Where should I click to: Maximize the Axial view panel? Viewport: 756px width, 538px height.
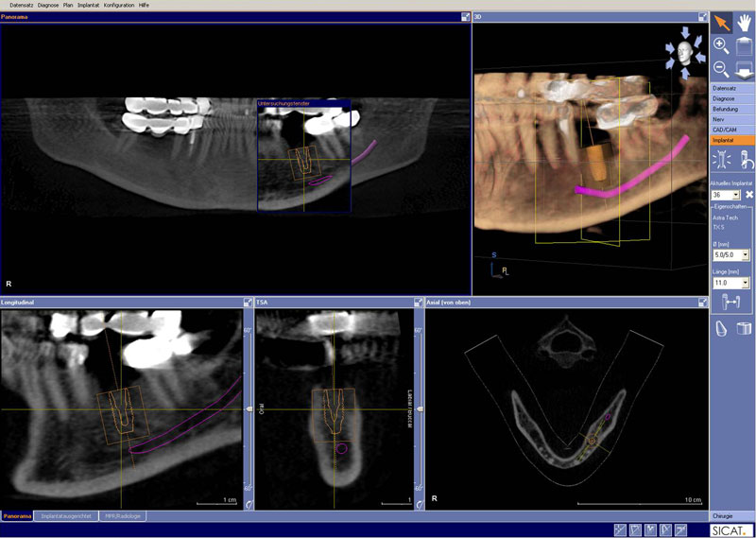[702, 303]
